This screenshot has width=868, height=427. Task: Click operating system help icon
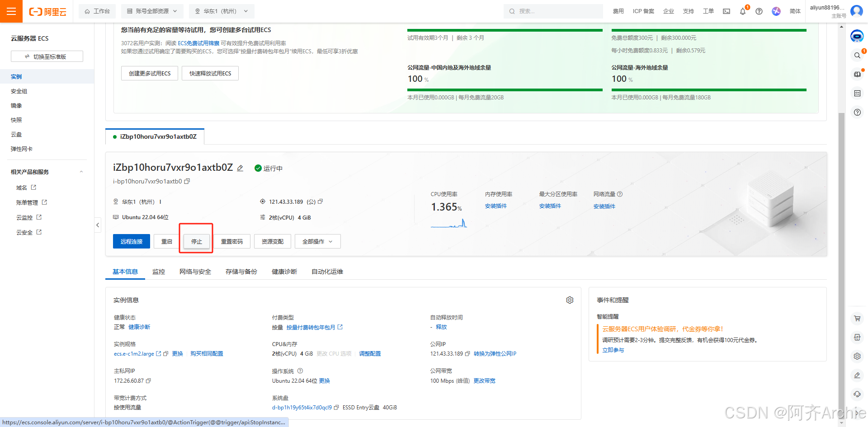coord(300,371)
